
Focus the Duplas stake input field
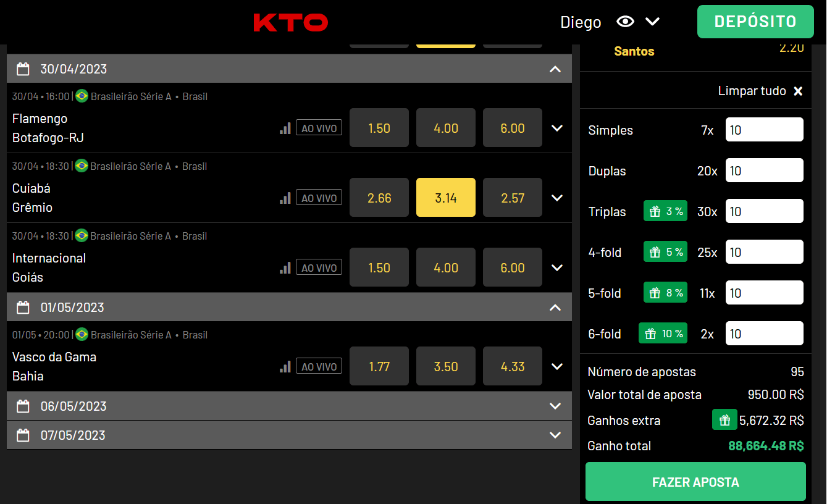pos(765,170)
